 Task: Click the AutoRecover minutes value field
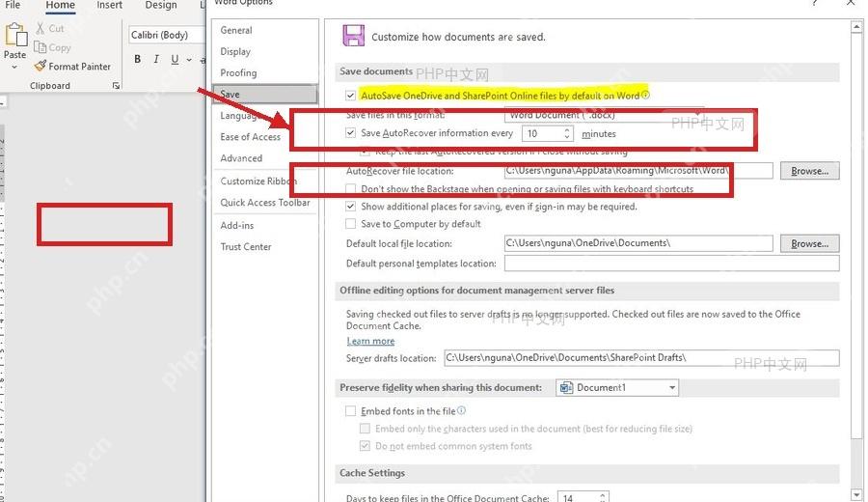pos(542,133)
